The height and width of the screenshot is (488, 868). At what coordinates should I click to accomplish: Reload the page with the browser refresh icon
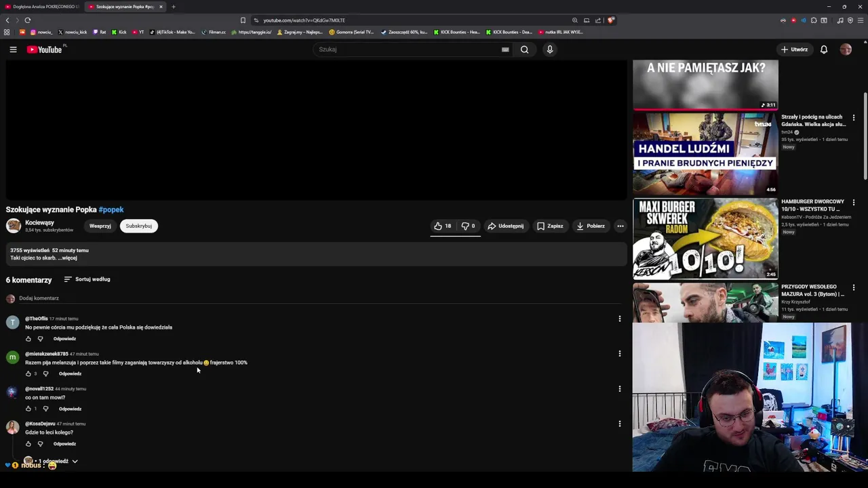click(x=27, y=20)
